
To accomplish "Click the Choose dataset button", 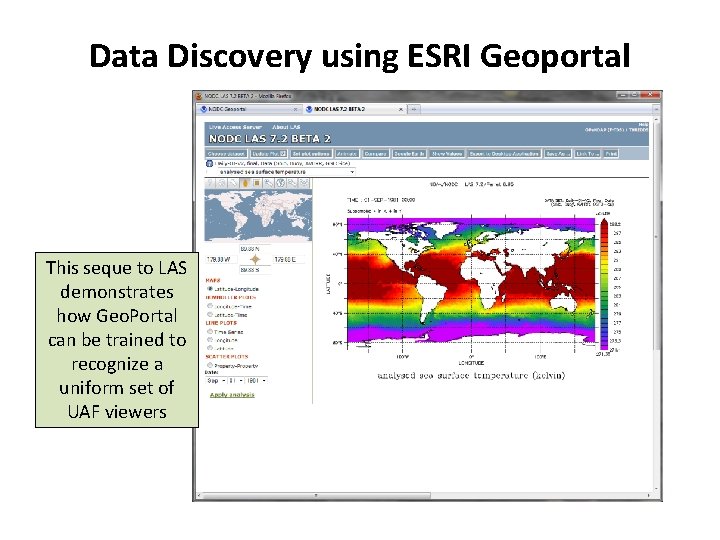I will (226, 153).
